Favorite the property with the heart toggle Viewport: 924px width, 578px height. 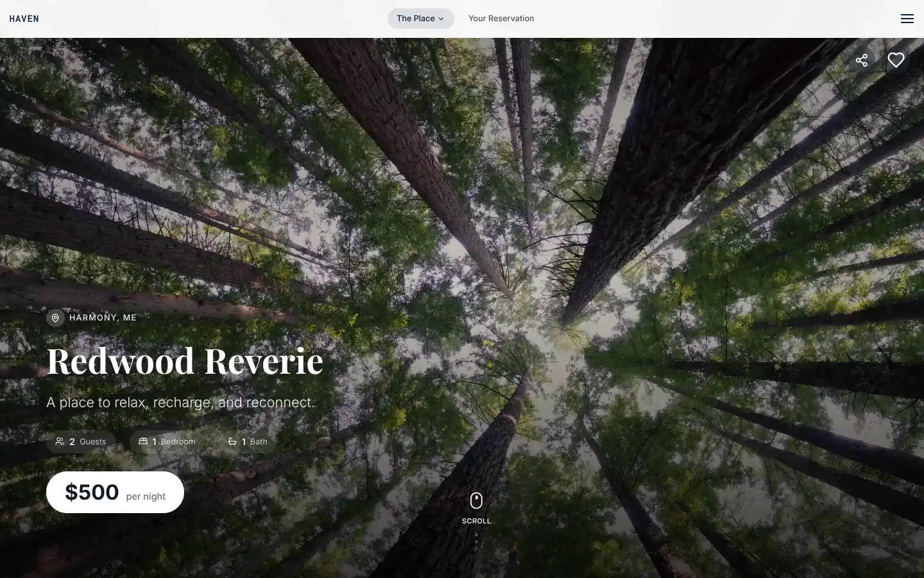[896, 60]
